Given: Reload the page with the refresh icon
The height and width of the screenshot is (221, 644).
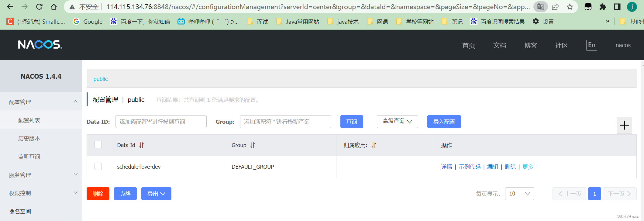Looking at the screenshot, I should tap(39, 7).
